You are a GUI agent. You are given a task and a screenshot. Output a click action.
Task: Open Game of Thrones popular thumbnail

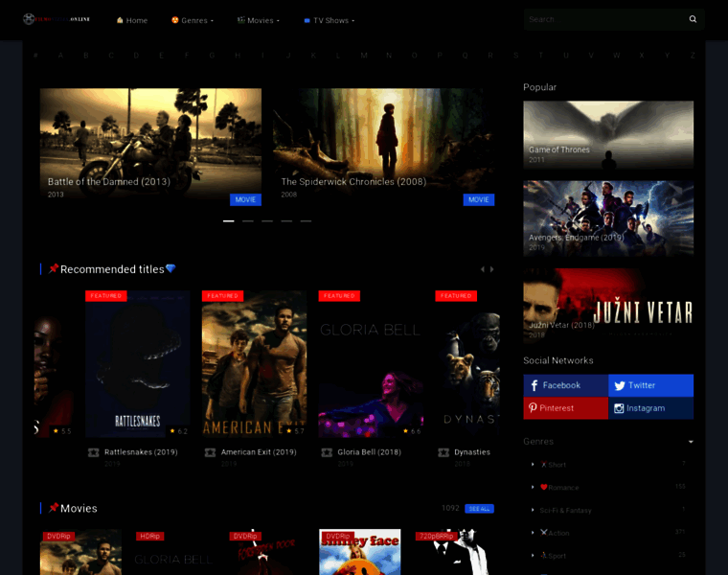click(x=608, y=135)
